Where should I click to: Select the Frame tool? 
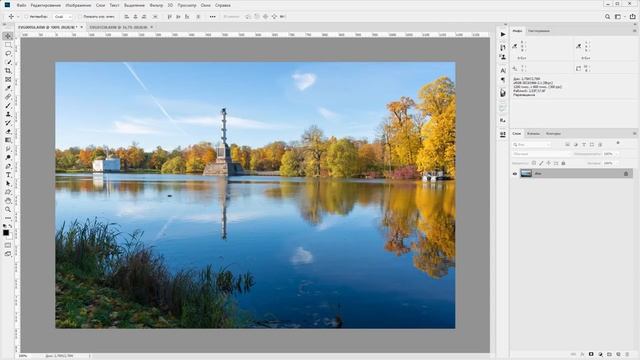[8, 79]
